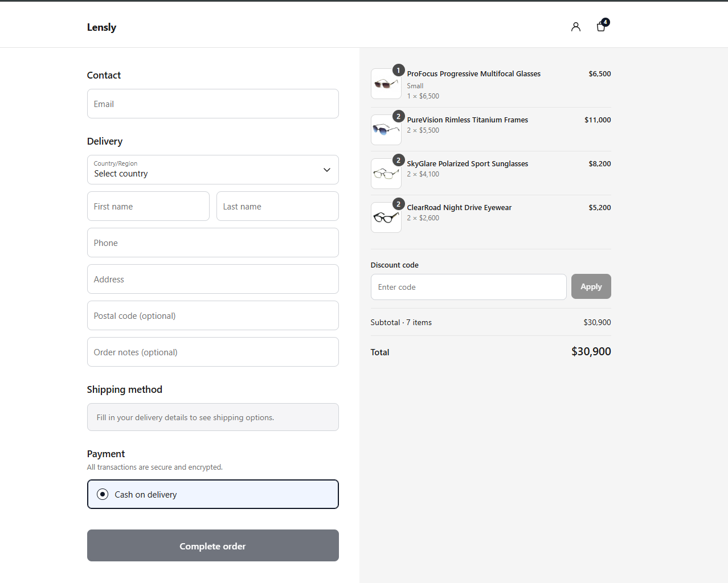728x583 pixels.
Task: Click the discount Enter code field
Action: click(x=469, y=287)
